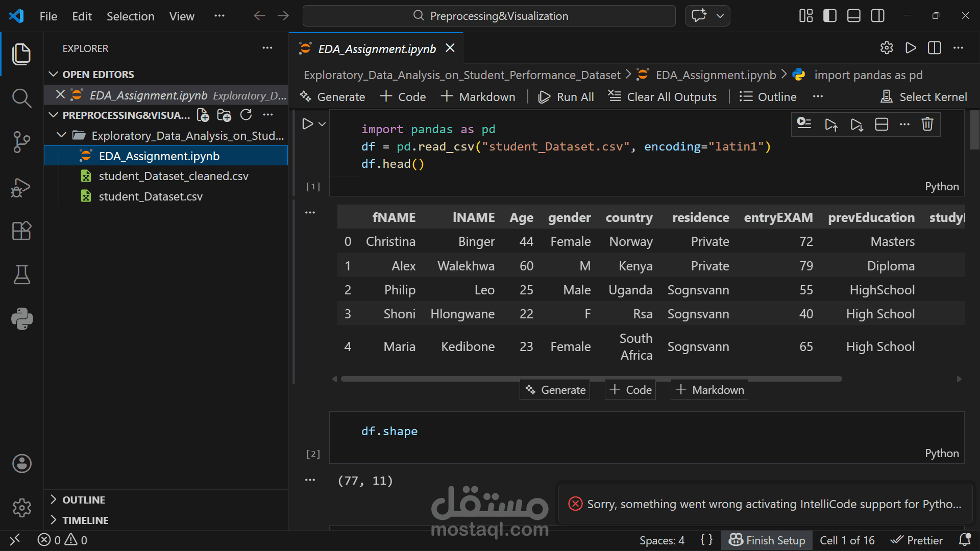Select the Source Control icon
The width and height of the screenshot is (980, 551).
(21, 142)
